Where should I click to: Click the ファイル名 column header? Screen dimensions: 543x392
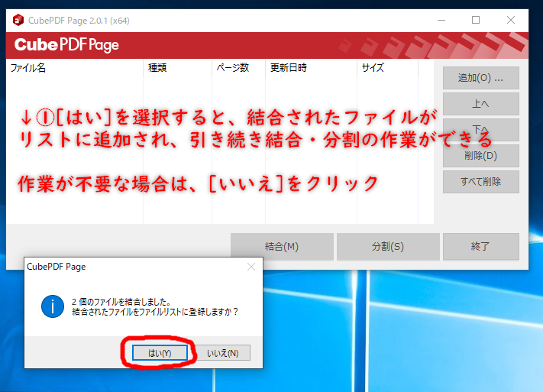tap(75, 67)
